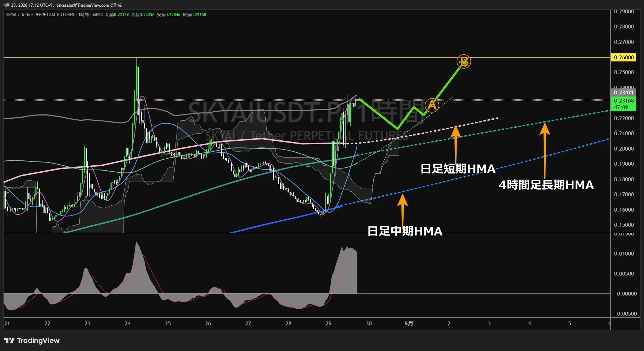Viewport: 644px width, 351px height.
Task: Click the 29 date on the time axis
Action: pyautogui.click(x=328, y=324)
